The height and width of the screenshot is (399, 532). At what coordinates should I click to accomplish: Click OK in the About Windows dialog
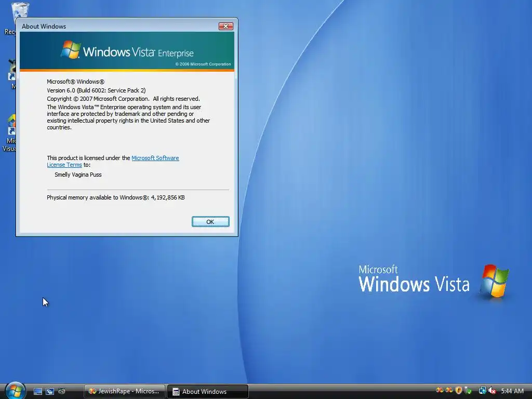point(210,221)
